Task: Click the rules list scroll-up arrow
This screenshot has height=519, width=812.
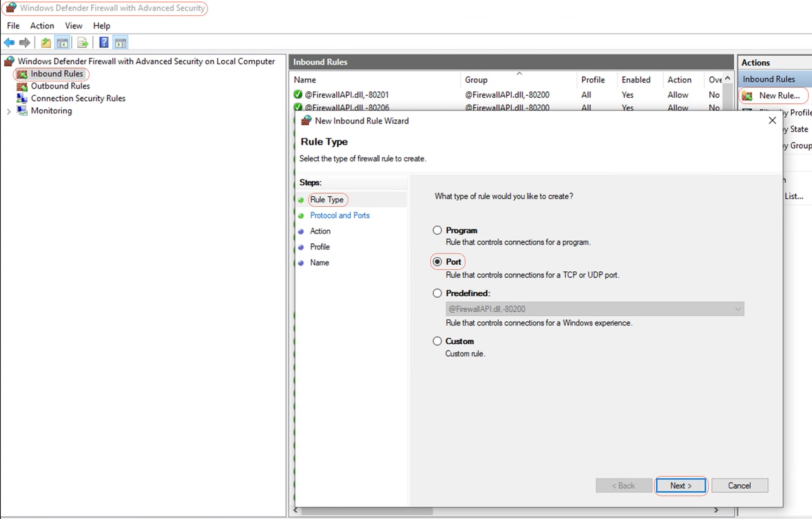Action: click(x=727, y=79)
